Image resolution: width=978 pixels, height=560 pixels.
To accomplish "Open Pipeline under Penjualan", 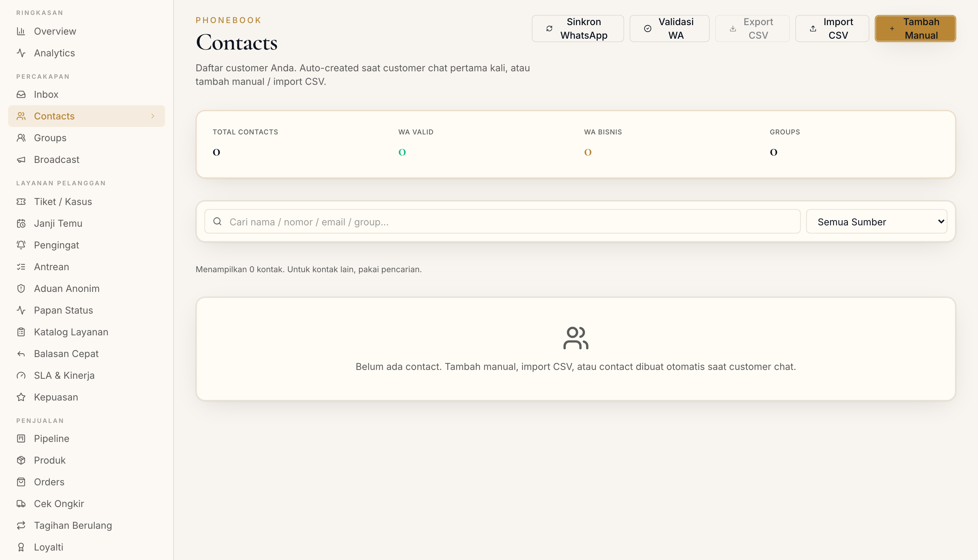I will click(x=87, y=438).
